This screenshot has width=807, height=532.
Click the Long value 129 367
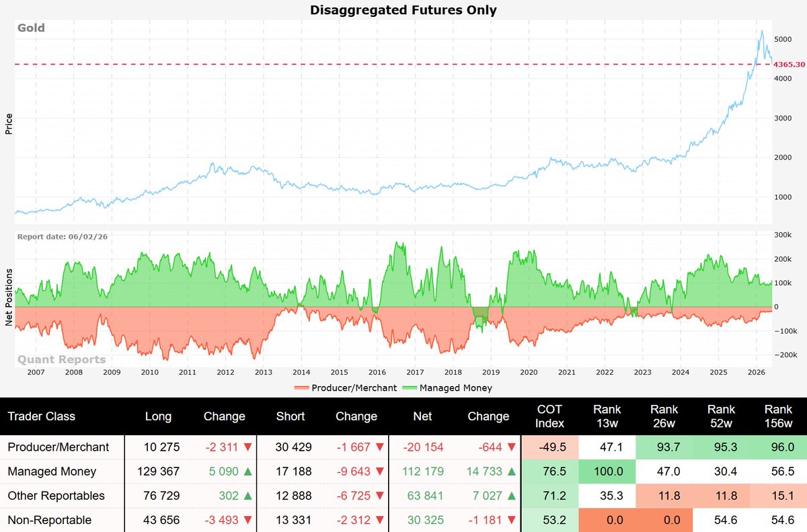tap(159, 471)
